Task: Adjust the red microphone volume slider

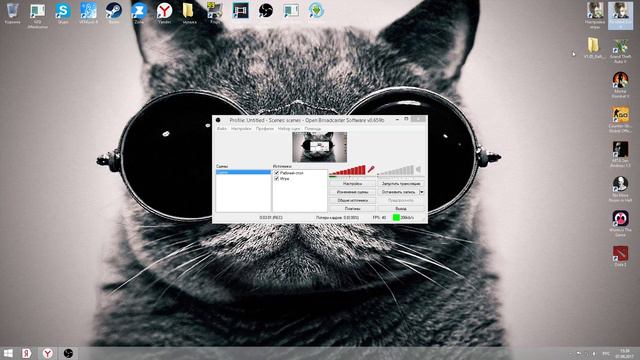Action: click(347, 170)
